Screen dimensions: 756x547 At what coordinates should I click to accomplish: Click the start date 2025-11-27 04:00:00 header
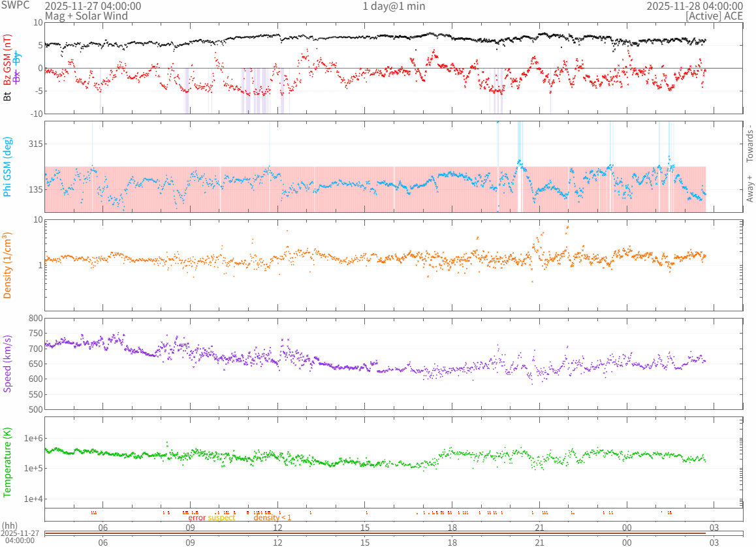point(93,6)
